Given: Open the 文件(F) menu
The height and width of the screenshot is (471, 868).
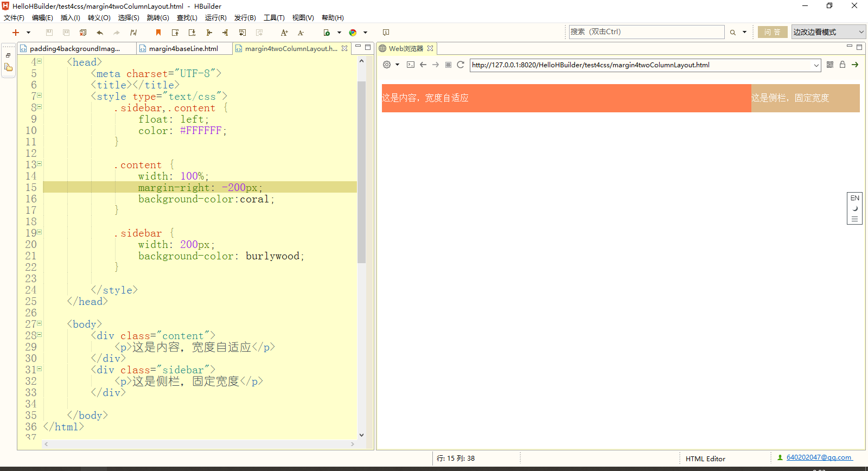Looking at the screenshot, I should (x=14, y=18).
